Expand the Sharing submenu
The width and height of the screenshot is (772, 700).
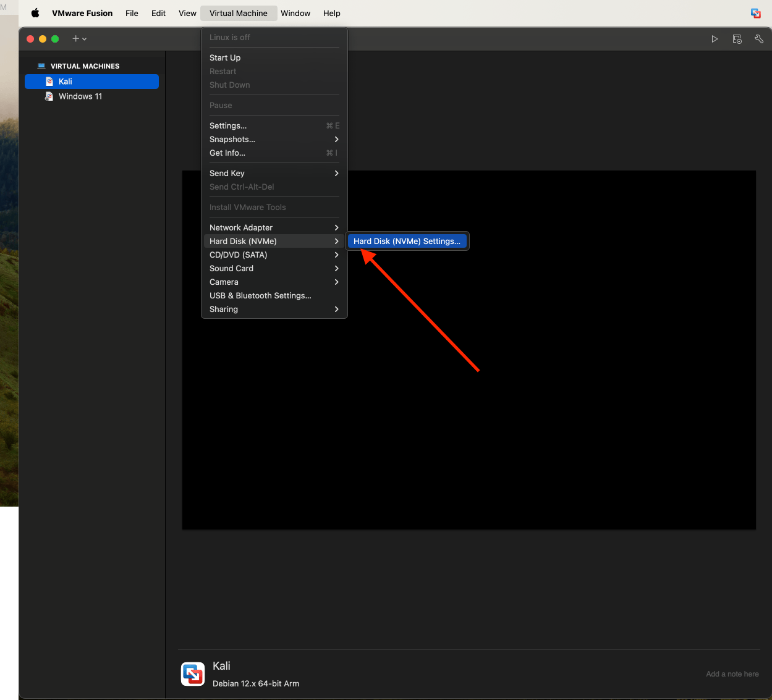pos(274,309)
